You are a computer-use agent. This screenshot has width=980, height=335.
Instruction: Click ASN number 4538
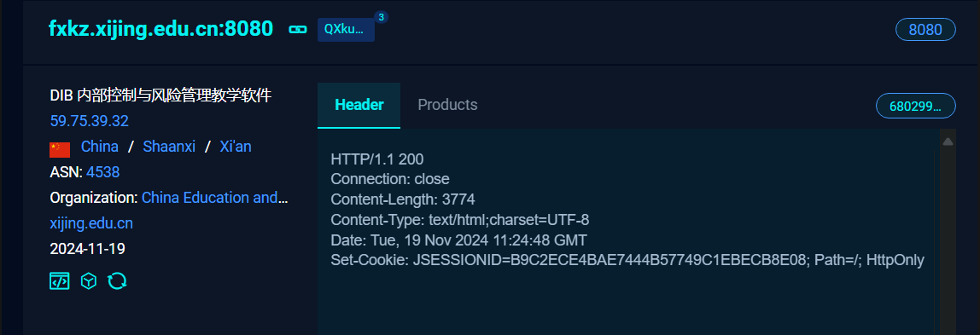point(103,172)
